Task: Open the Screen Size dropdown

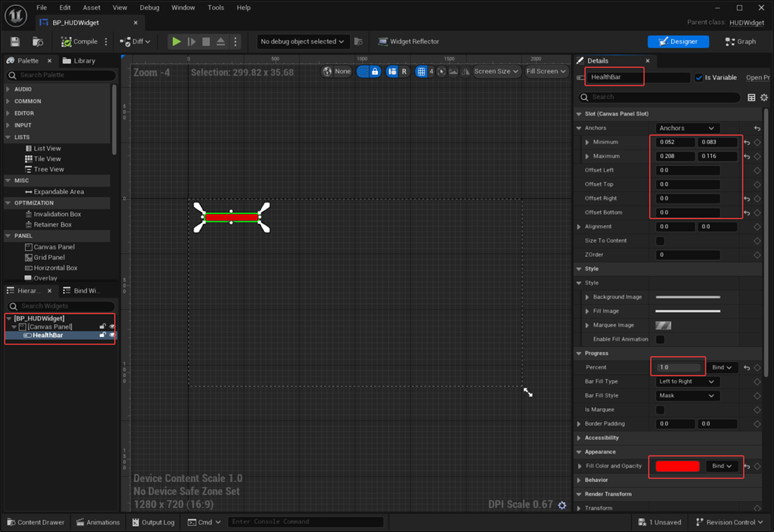Action: [497, 71]
